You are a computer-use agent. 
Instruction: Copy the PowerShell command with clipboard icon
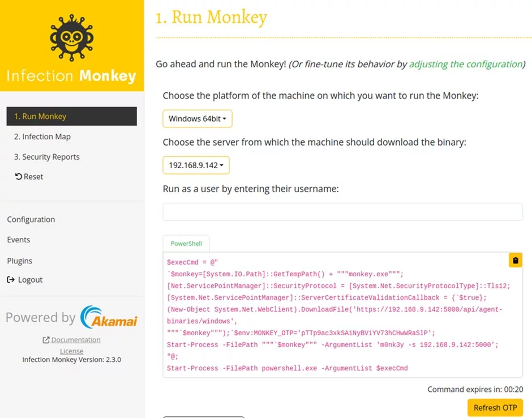[x=515, y=260]
